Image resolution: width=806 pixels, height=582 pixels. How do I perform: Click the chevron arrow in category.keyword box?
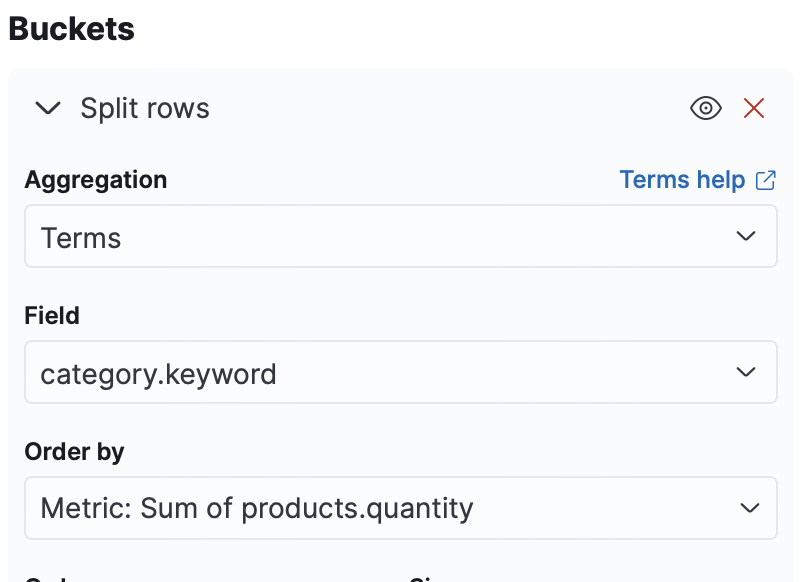click(746, 373)
